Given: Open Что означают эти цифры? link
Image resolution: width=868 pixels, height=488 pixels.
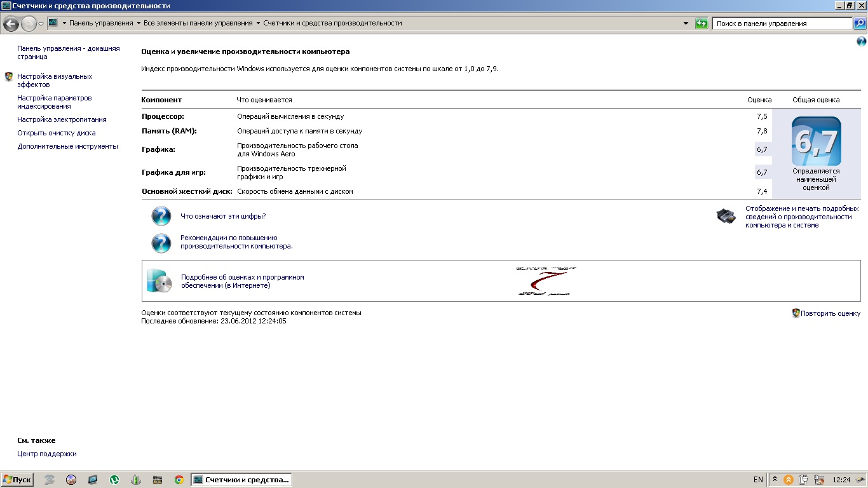Looking at the screenshot, I should pos(223,216).
